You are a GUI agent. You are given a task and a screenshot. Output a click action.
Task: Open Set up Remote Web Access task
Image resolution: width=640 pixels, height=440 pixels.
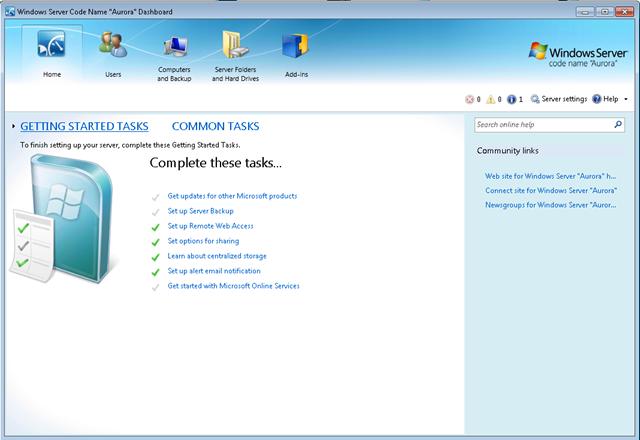coord(210,226)
